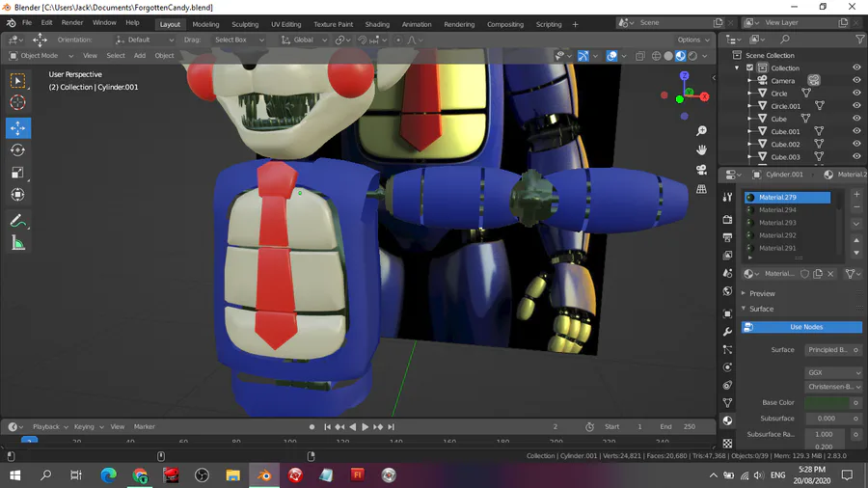Click the Use Nodes button
This screenshot has width=868, height=488.
click(805, 327)
